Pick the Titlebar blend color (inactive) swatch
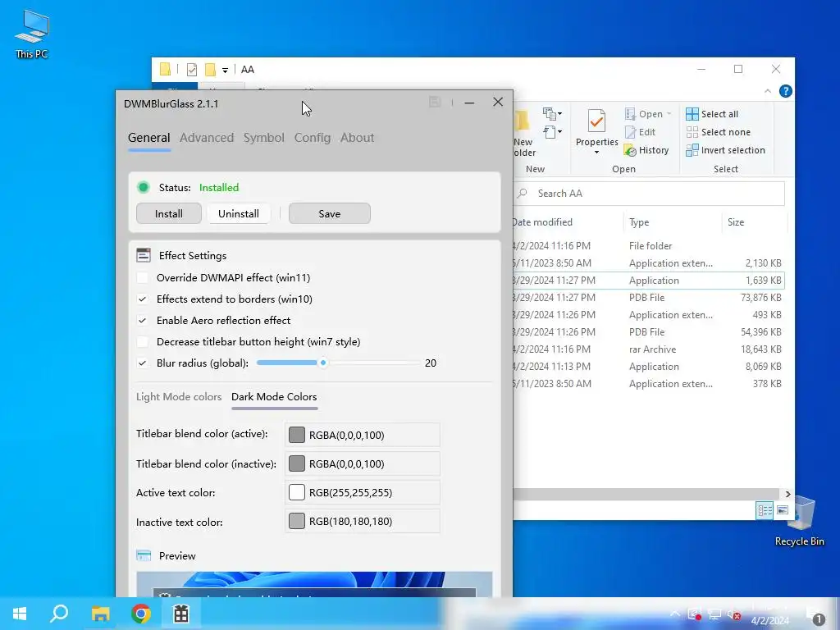The height and width of the screenshot is (630, 840). click(x=297, y=463)
